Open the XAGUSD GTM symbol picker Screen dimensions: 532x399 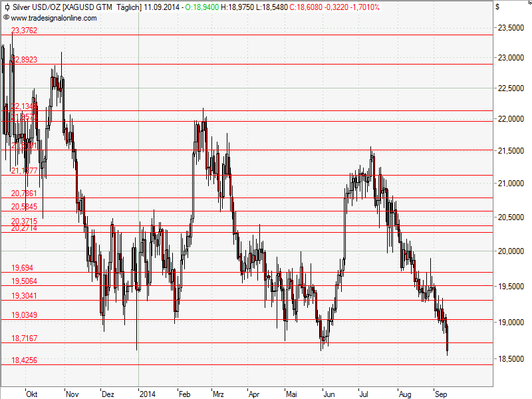pos(88,7)
